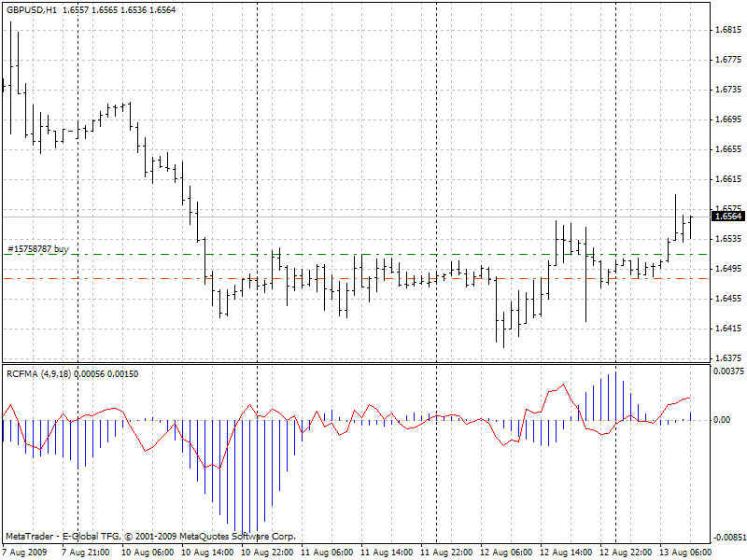Click the 1.6564 current price tag
Screen dimensions: 747x560
[x=727, y=217]
